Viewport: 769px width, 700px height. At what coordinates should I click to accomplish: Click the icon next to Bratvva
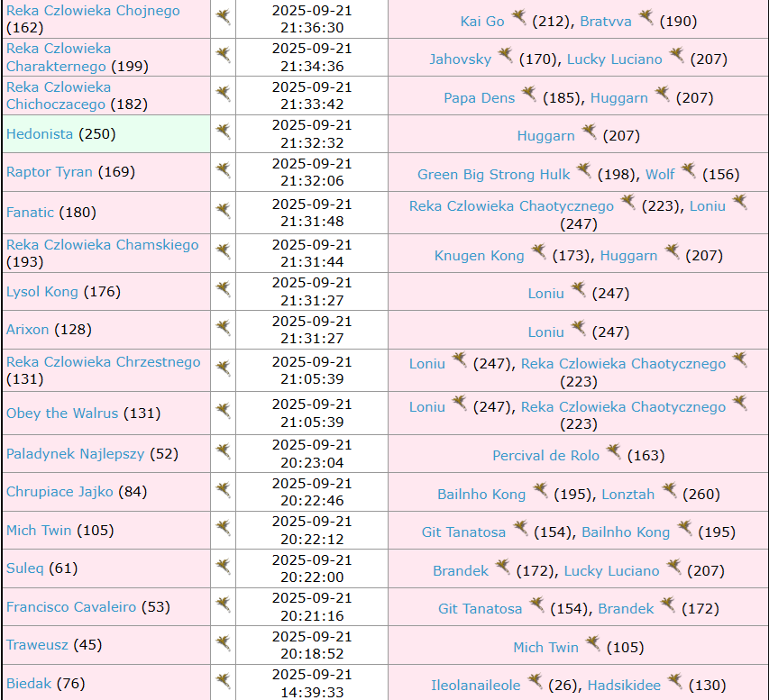(x=645, y=18)
